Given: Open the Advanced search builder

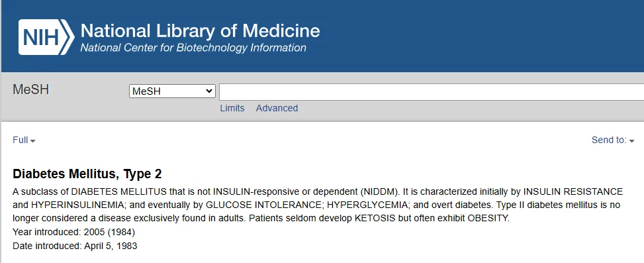Looking at the screenshot, I should [x=277, y=108].
